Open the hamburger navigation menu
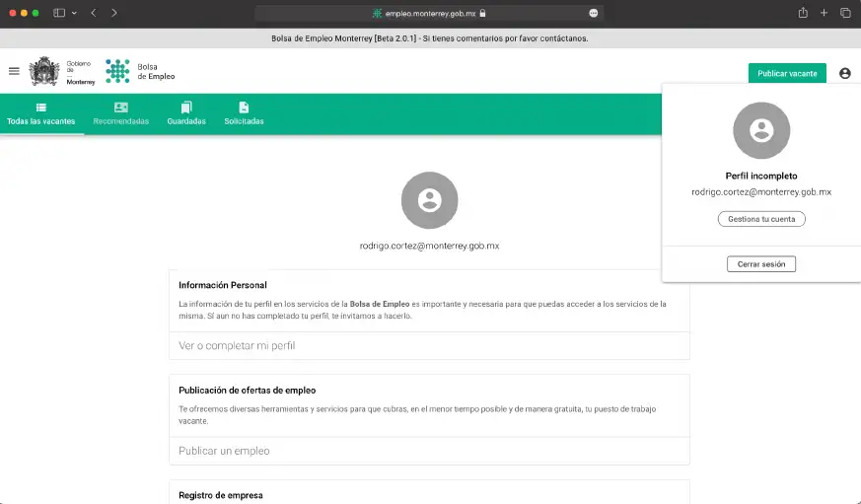 tap(14, 71)
